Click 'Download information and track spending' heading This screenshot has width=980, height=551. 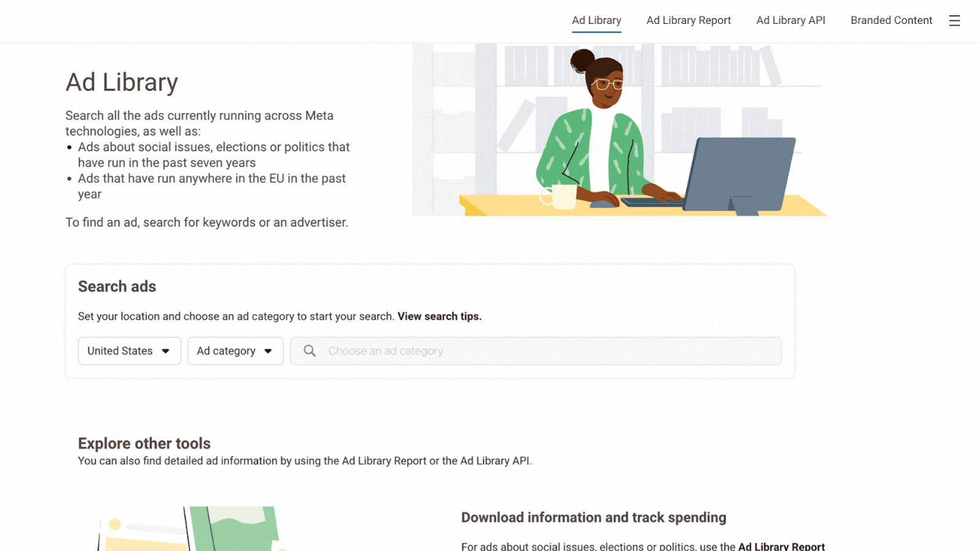594,517
